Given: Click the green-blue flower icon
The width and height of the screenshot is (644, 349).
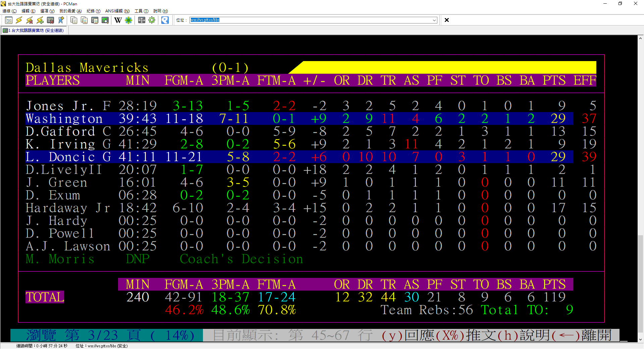Looking at the screenshot, I should pos(128,20).
